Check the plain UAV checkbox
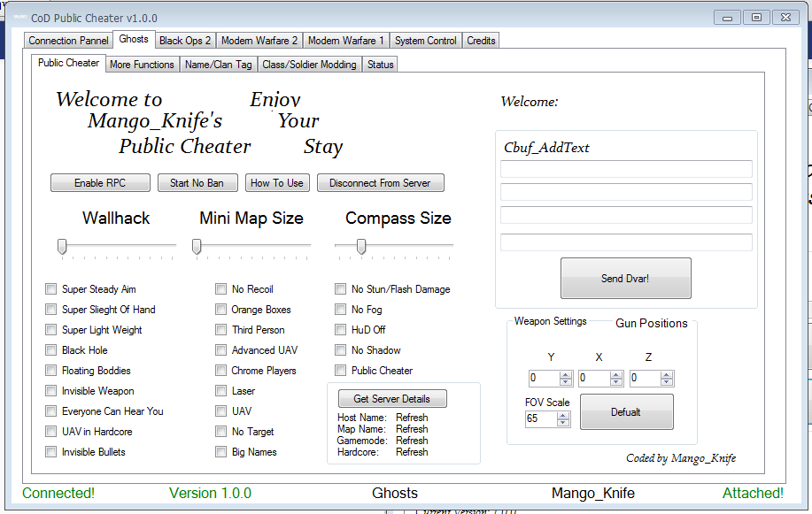This screenshot has height=514, width=812. point(221,411)
